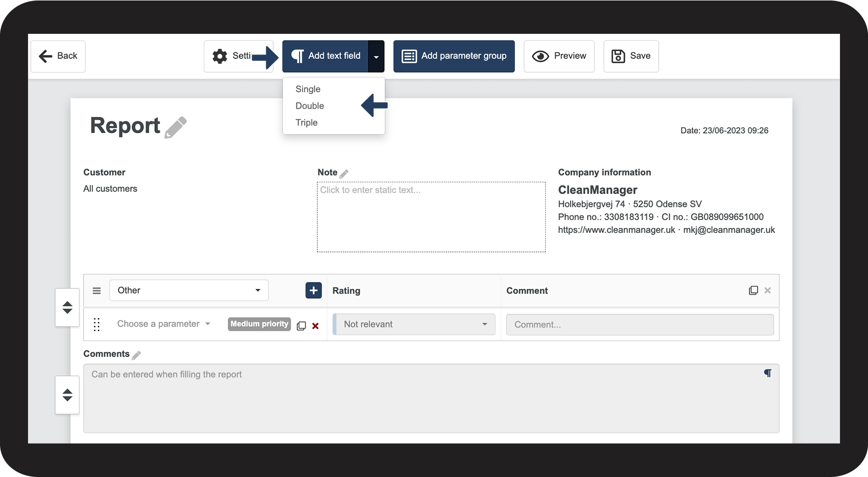The width and height of the screenshot is (868, 477).
Task: Duplicate the parameter row copy icon
Action: pyautogui.click(x=302, y=326)
